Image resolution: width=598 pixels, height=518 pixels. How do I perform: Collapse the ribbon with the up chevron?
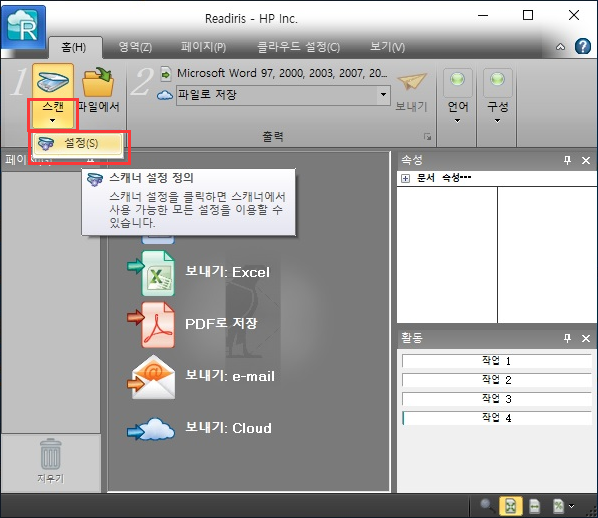tap(560, 47)
